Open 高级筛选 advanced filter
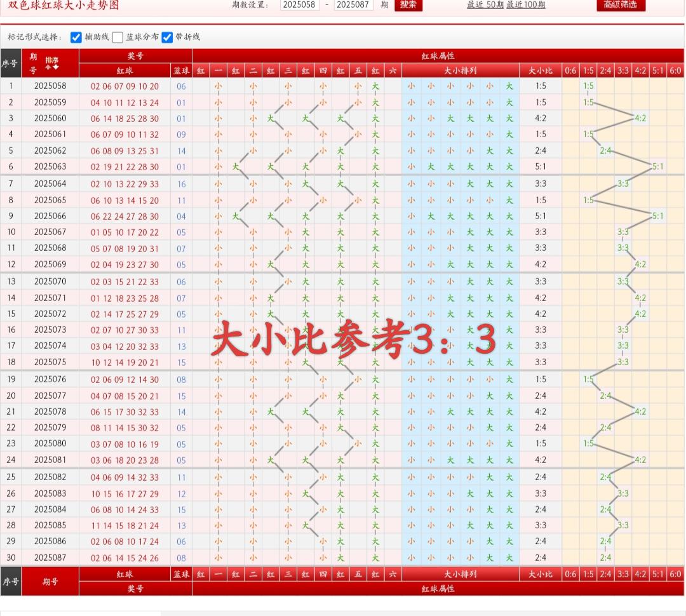Screen dimensions: 686x616 (x=621, y=5)
